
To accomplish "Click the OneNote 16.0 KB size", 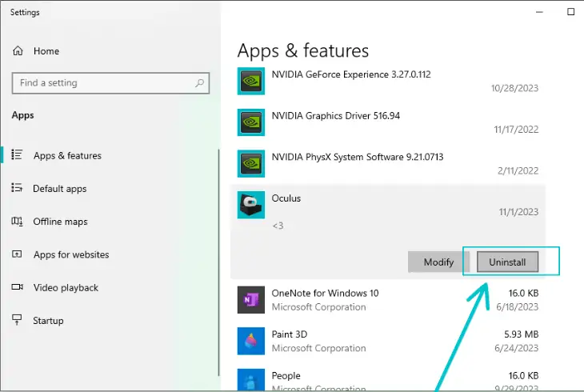I will tap(523, 294).
